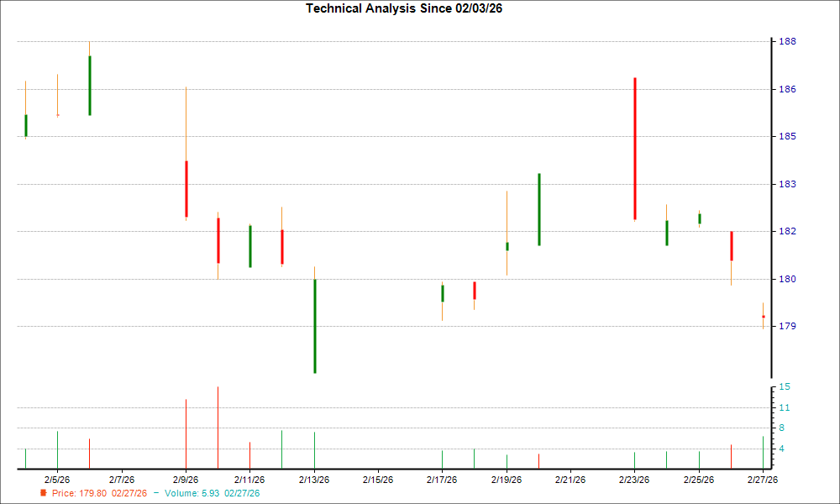The height and width of the screenshot is (504, 840).
Task: Click the final orange candle on 2/27/26
Action: (763, 315)
